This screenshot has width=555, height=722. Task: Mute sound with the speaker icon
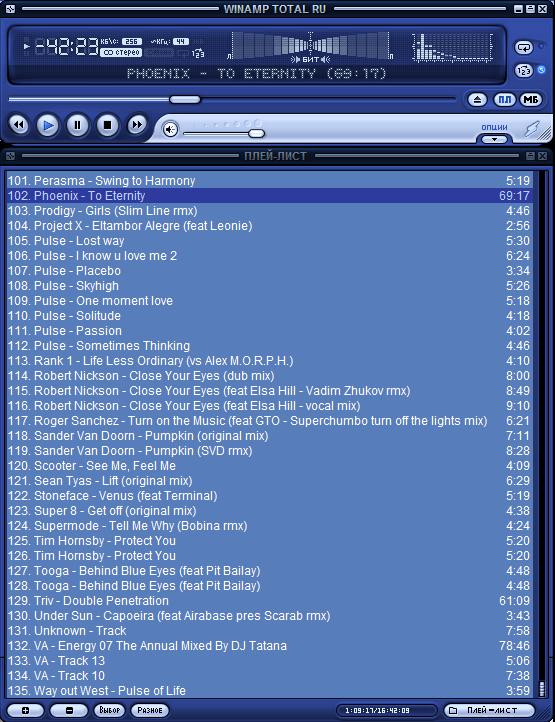click(x=170, y=130)
